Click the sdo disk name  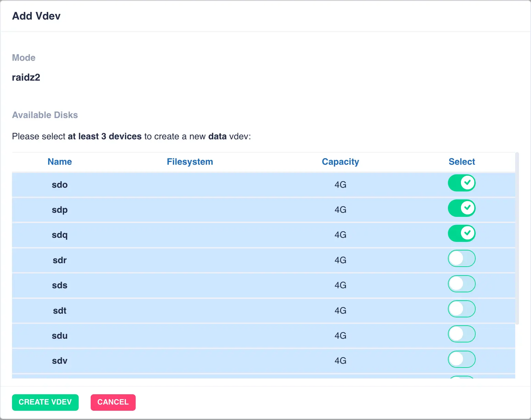(60, 185)
